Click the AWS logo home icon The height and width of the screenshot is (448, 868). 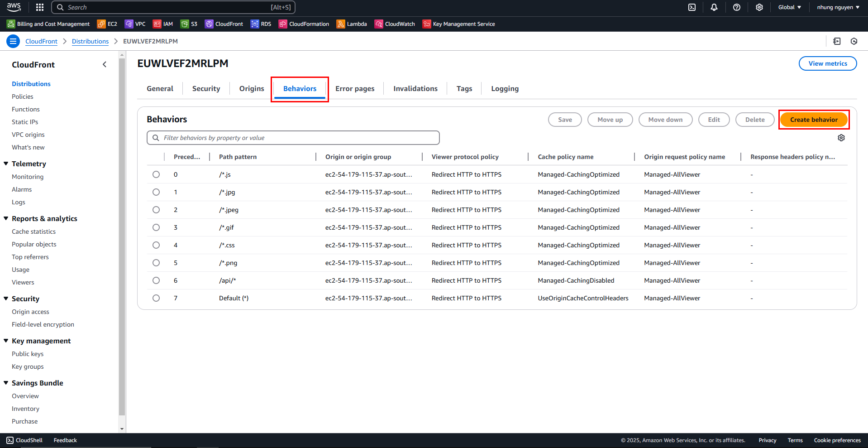pos(14,7)
